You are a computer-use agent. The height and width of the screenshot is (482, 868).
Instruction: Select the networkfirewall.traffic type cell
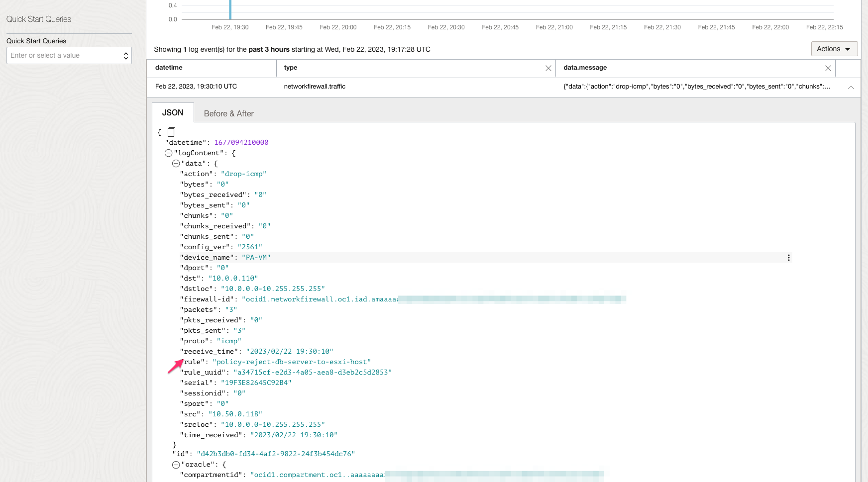point(315,87)
